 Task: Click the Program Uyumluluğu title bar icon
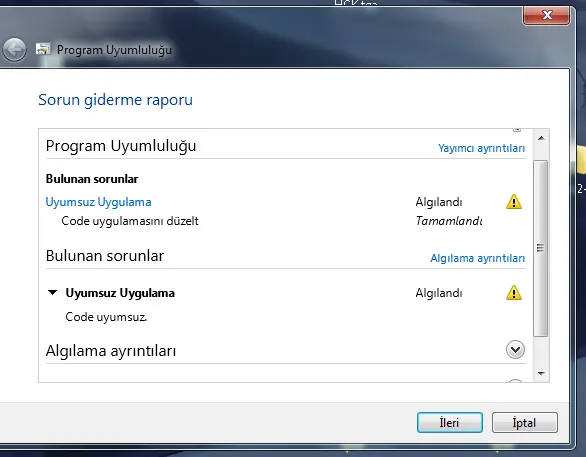[x=43, y=49]
